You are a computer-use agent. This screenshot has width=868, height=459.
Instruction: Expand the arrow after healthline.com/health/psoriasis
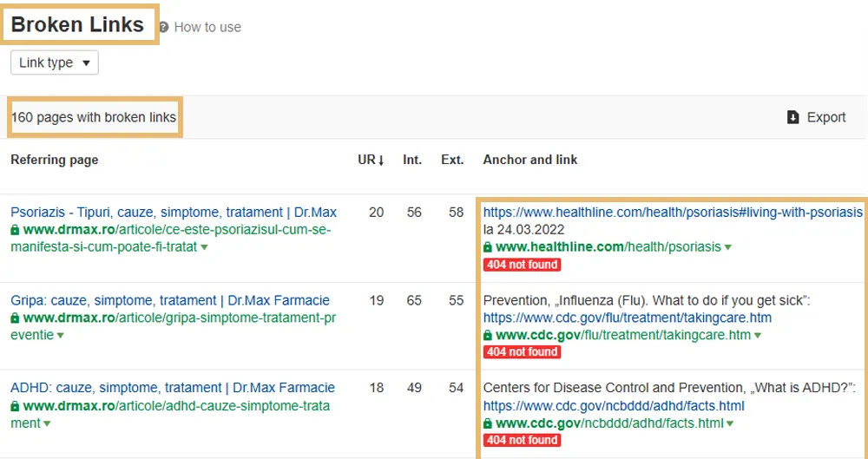pos(728,247)
